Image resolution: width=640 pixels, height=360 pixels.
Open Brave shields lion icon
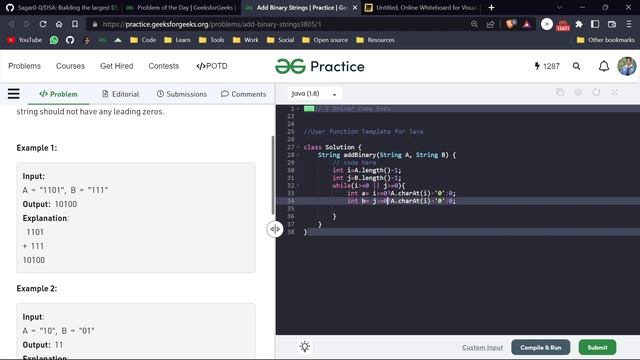click(x=510, y=24)
